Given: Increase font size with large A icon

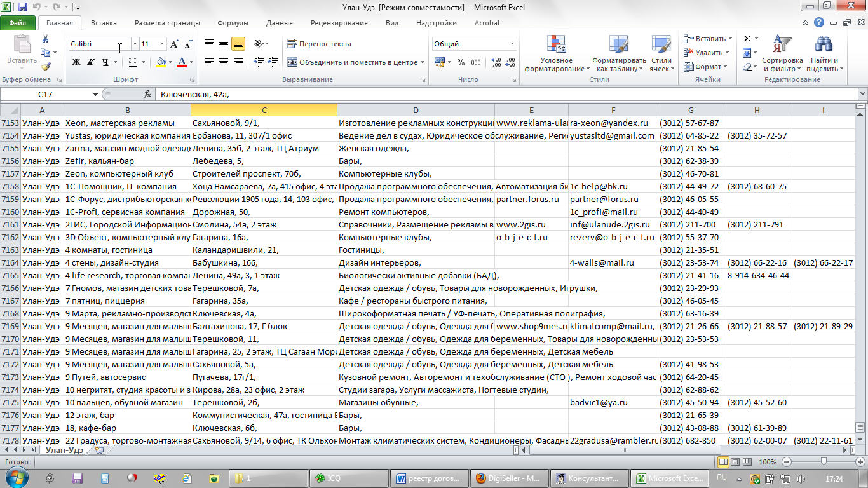Looking at the screenshot, I should 175,44.
